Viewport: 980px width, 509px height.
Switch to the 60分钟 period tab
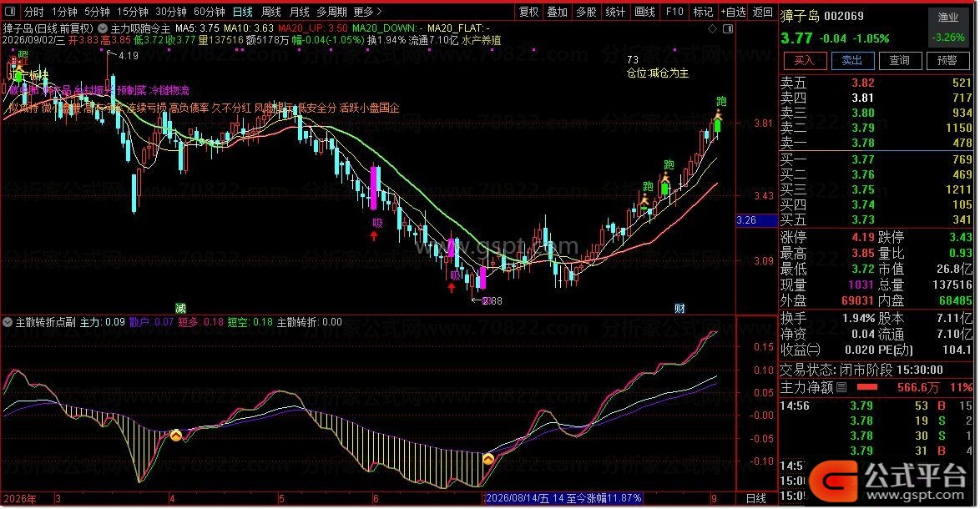(210, 12)
